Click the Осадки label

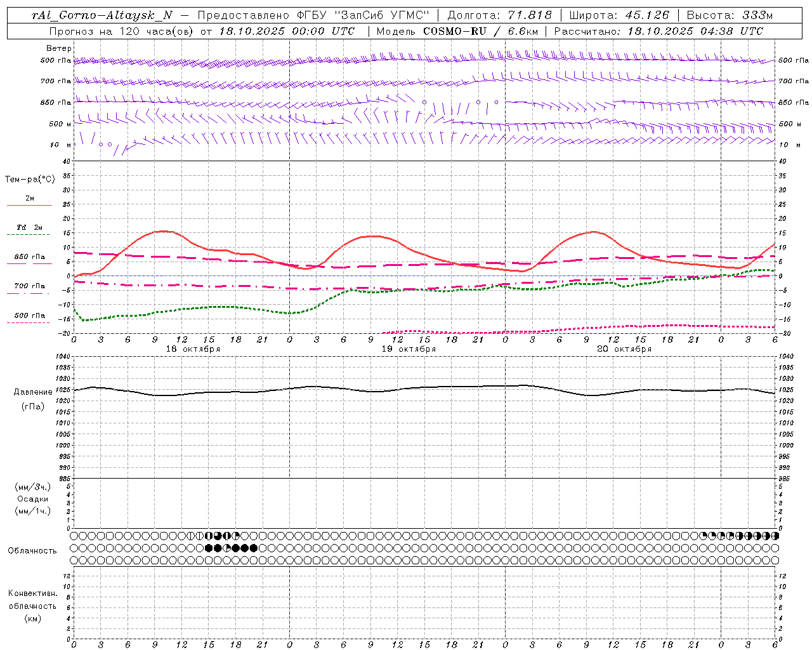33,499
